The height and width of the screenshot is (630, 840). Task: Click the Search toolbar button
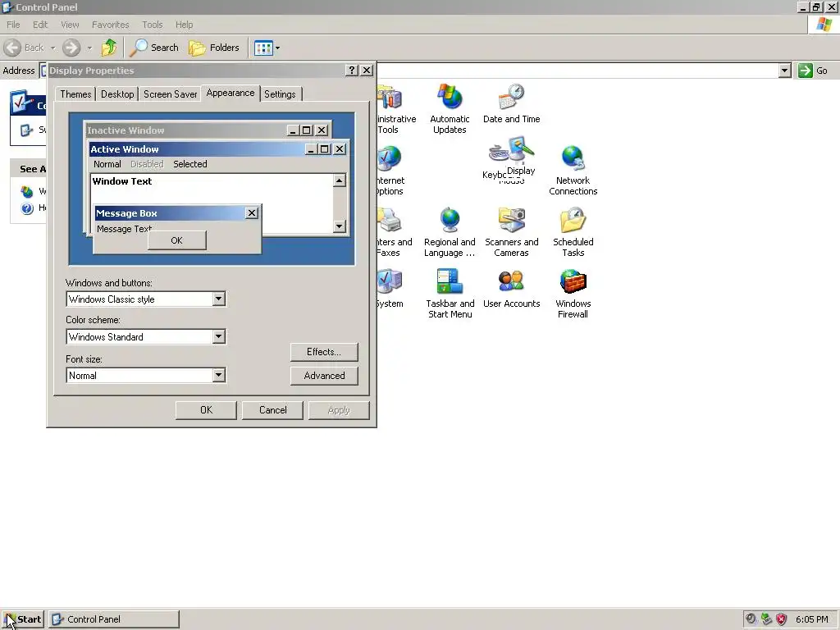click(154, 48)
